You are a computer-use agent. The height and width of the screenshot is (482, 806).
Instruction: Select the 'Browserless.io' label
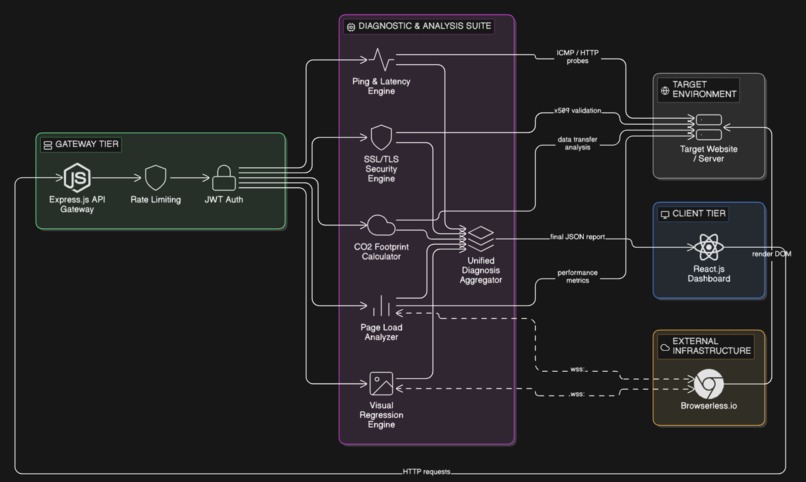709,406
